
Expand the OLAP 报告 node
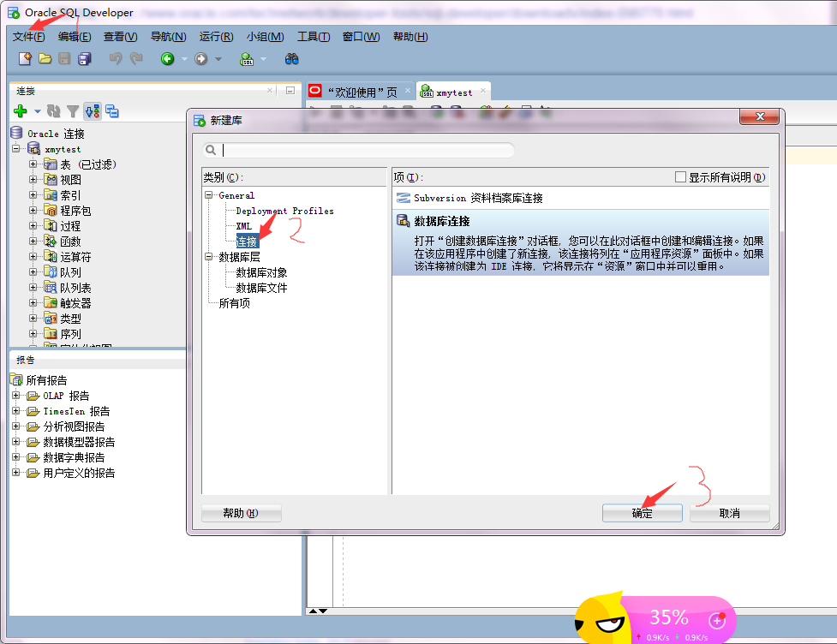click(x=15, y=395)
